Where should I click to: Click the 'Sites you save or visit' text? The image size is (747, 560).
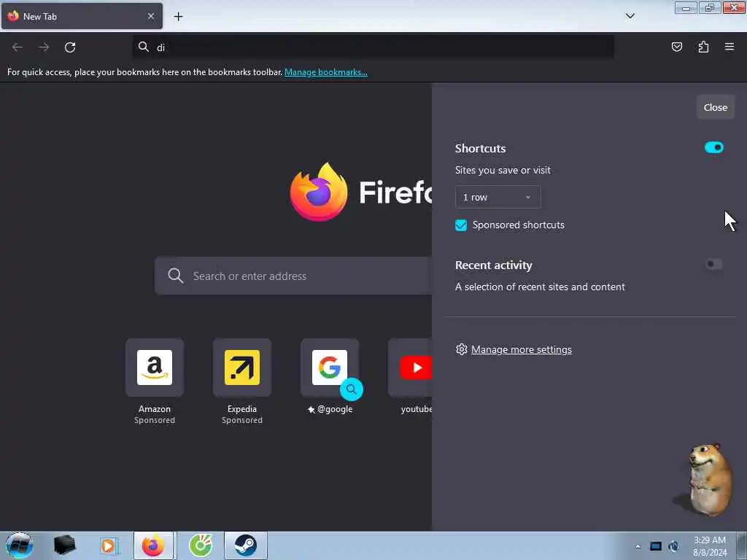tap(503, 171)
